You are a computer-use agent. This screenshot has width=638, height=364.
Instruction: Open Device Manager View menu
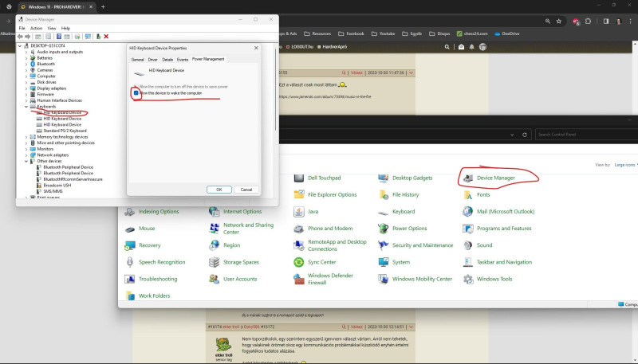click(52, 29)
